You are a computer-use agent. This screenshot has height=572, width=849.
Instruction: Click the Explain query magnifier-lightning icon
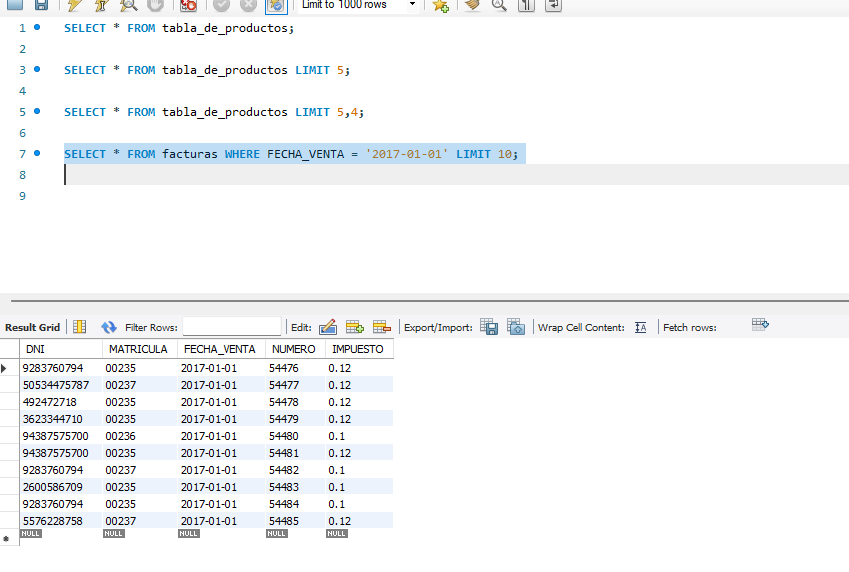(128, 5)
